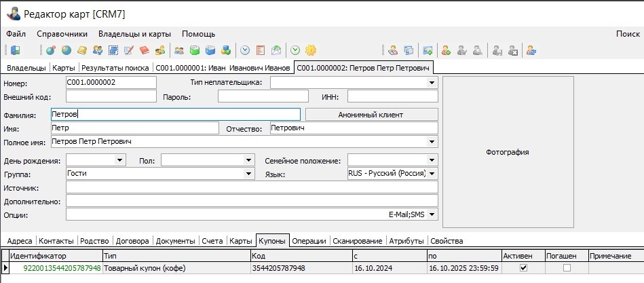
Task: Click the Фотография photo area
Action: point(508,152)
